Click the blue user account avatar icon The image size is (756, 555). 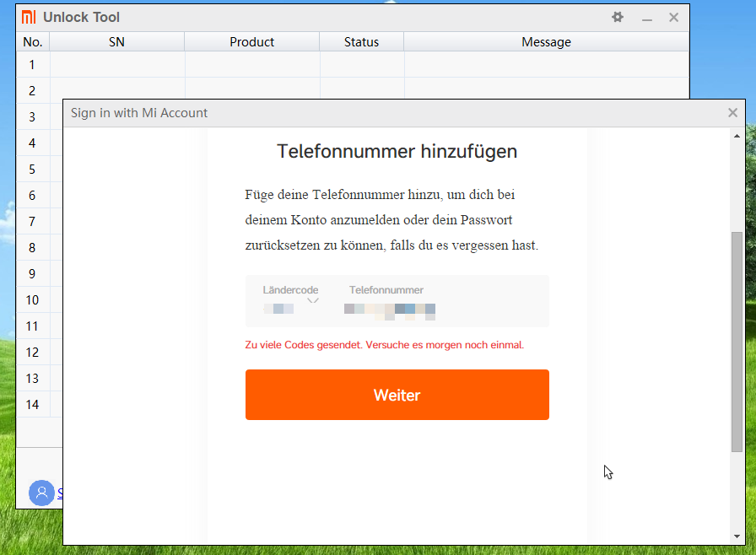[42, 493]
